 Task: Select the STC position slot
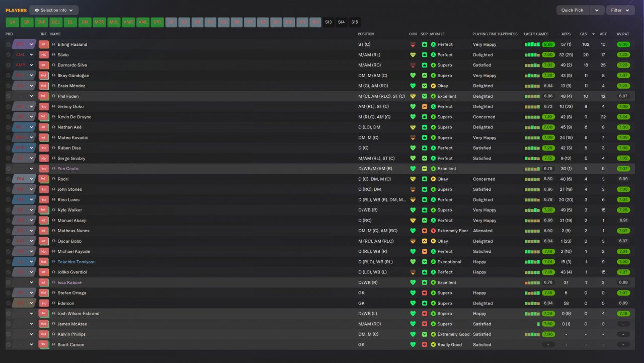157,22
